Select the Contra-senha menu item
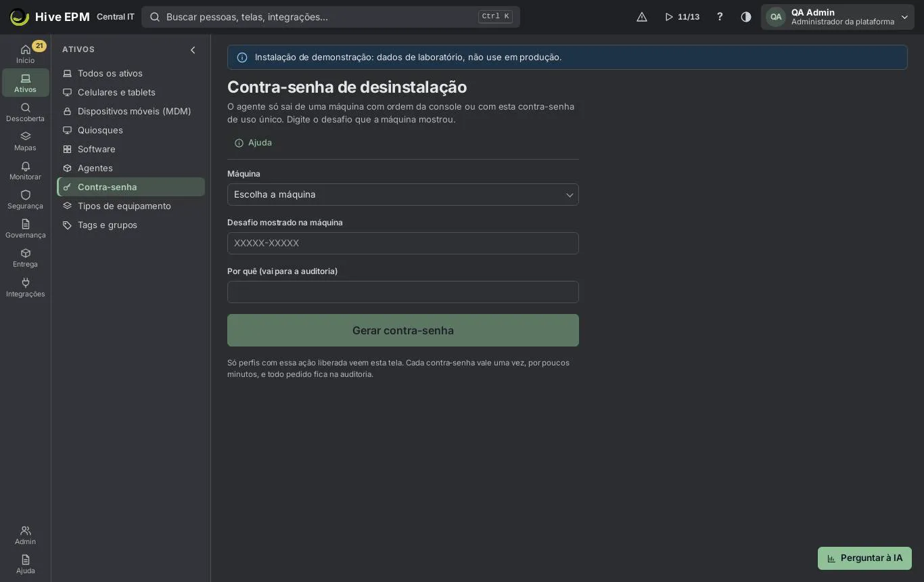This screenshot has width=924, height=582. [x=131, y=187]
